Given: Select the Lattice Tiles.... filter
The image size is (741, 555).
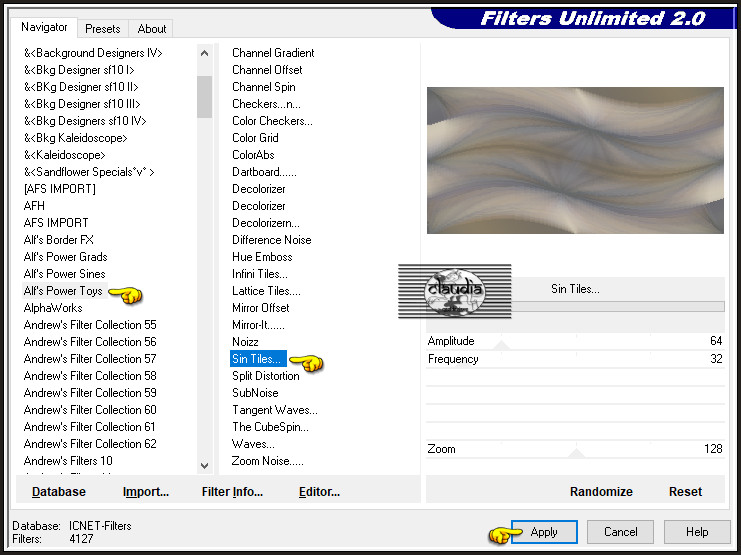Looking at the screenshot, I should click(266, 291).
